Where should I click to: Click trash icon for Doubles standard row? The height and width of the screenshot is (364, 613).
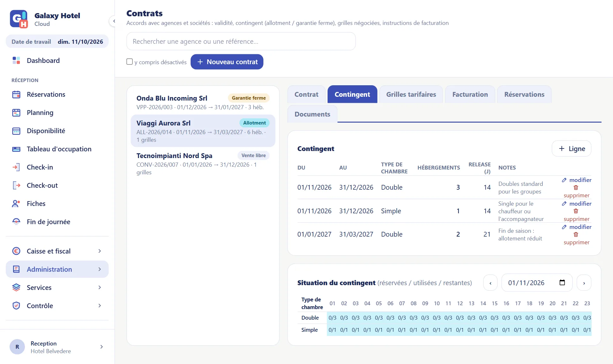[576, 188]
